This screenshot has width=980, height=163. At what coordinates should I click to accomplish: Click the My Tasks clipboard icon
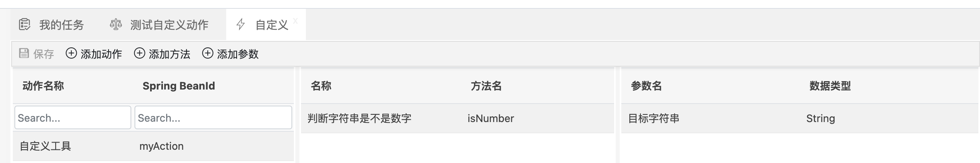coord(24,24)
